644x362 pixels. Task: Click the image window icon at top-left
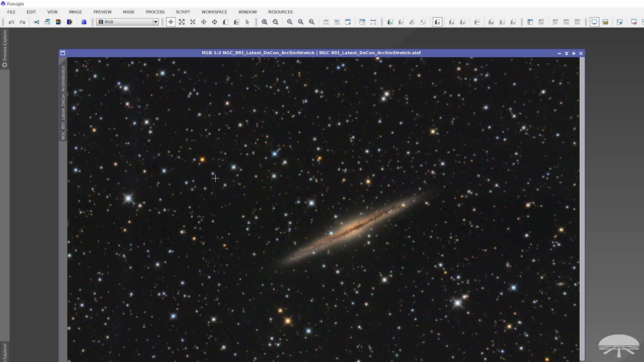pos(63,53)
